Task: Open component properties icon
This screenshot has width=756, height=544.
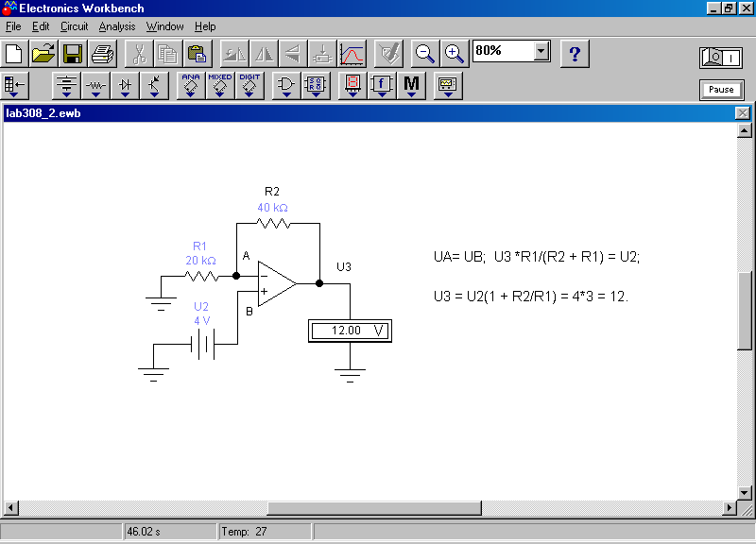Action: 388,54
